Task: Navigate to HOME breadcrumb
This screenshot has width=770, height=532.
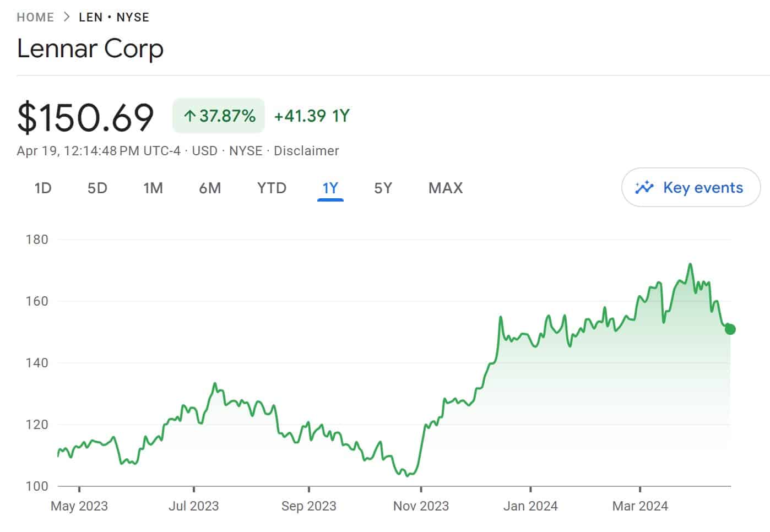Action: pos(35,17)
